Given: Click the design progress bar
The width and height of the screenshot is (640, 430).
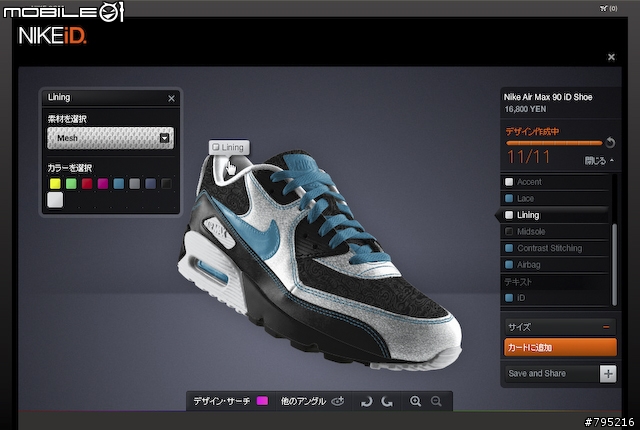Looking at the screenshot, I should click(x=554, y=143).
